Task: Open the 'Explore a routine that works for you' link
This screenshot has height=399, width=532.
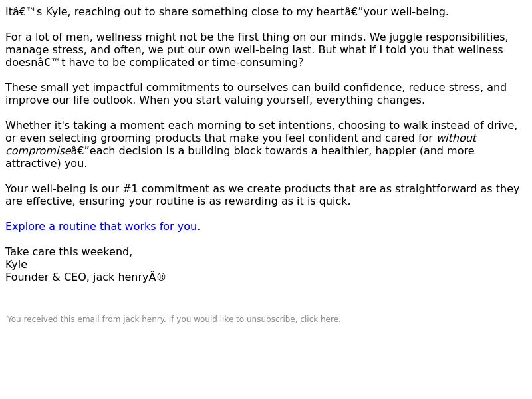Action: click(x=101, y=226)
